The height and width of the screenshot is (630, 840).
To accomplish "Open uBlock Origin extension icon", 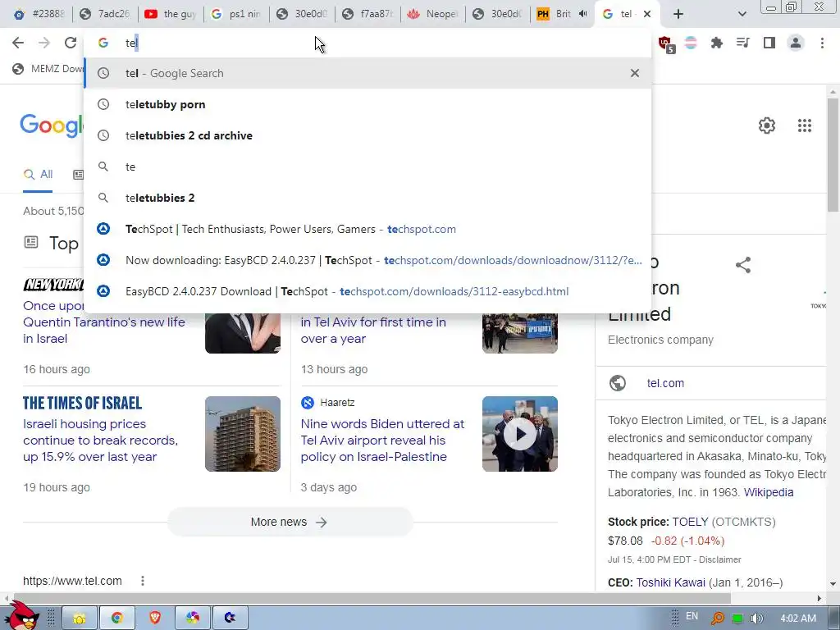I will click(x=666, y=44).
